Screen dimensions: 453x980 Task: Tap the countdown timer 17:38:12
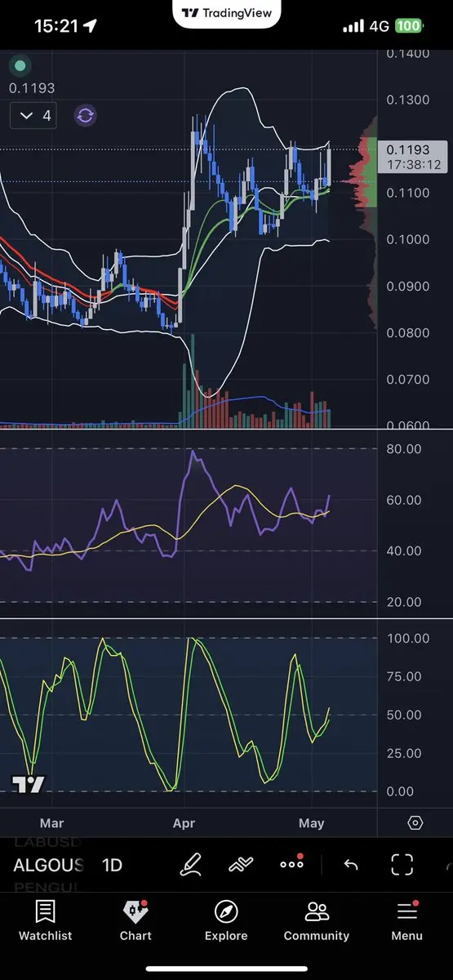415,165
